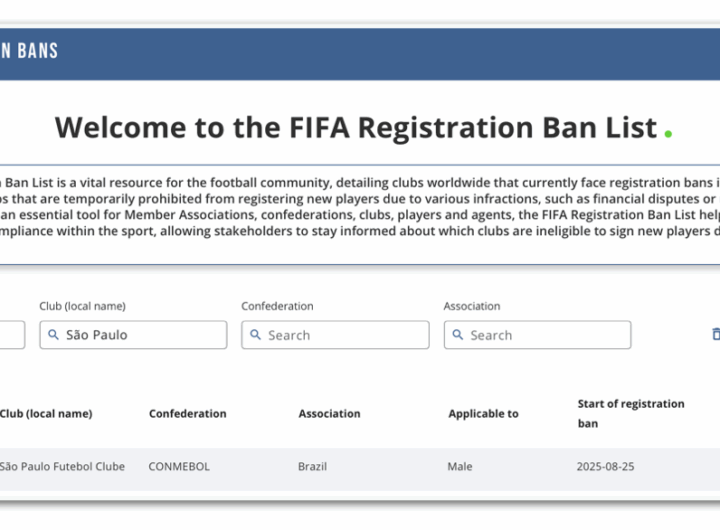Click the trash icon to clear filters
This screenshot has height=530, width=720.
pyautogui.click(x=714, y=334)
